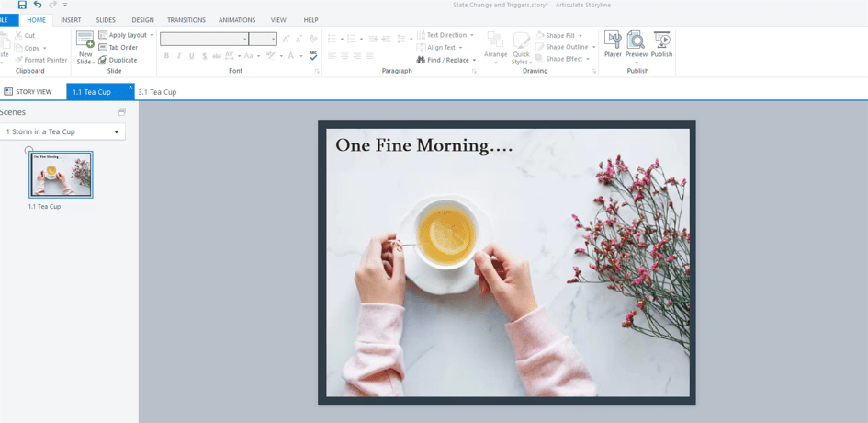Center the paragraph text

pyautogui.click(x=344, y=56)
